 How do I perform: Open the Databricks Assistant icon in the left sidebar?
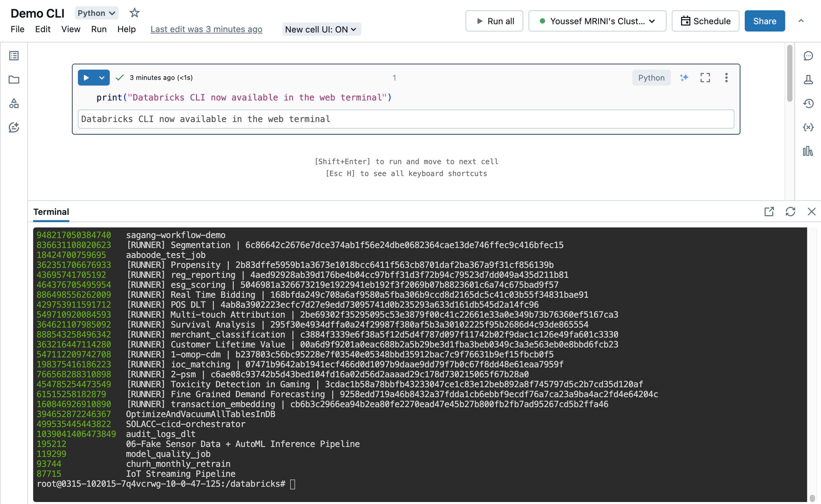point(14,128)
